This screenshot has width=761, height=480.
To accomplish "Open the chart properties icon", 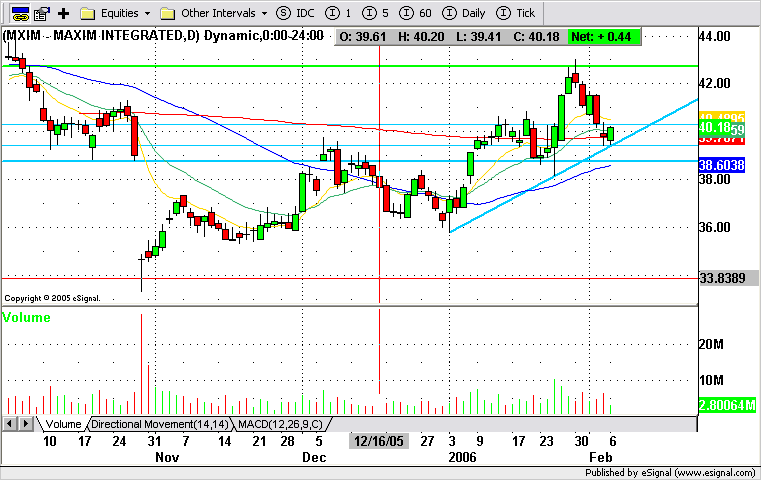I will tap(42, 13).
